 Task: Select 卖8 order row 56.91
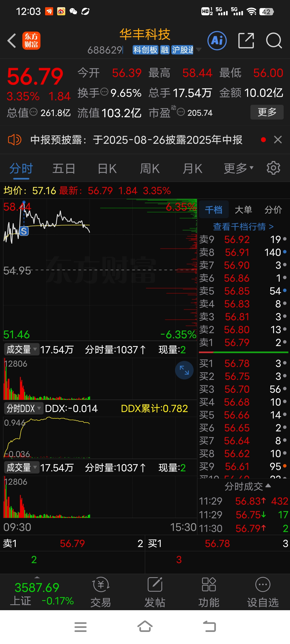point(243,252)
